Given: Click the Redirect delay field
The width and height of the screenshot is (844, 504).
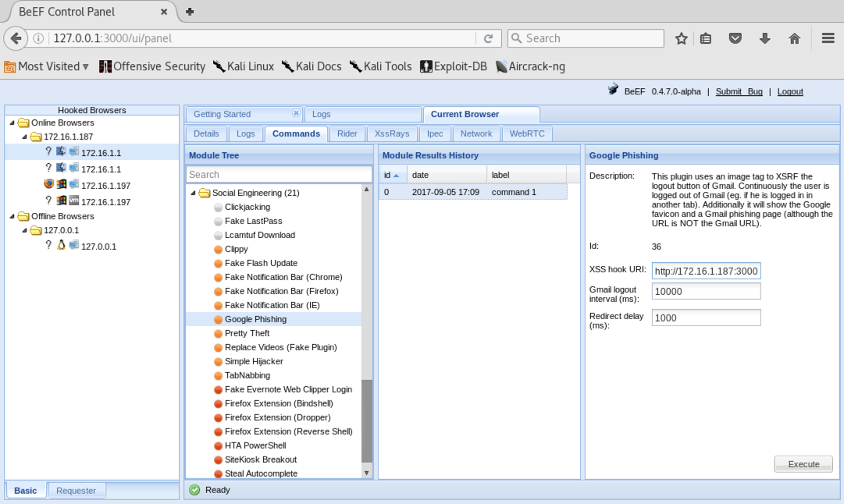Looking at the screenshot, I should coord(707,318).
